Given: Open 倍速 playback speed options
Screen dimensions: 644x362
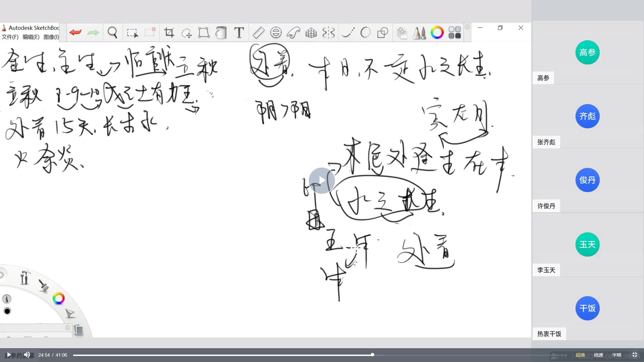Looking at the screenshot, I should pyautogui.click(x=598, y=355).
